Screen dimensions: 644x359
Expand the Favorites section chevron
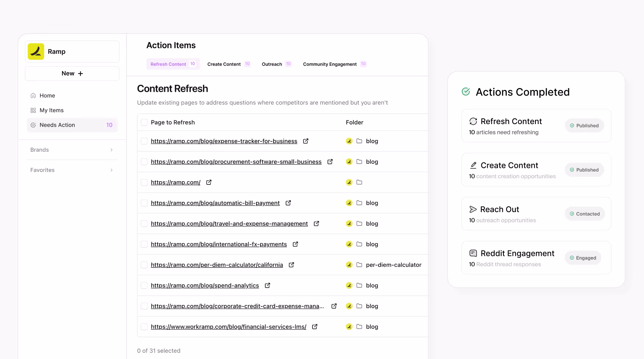click(x=112, y=170)
